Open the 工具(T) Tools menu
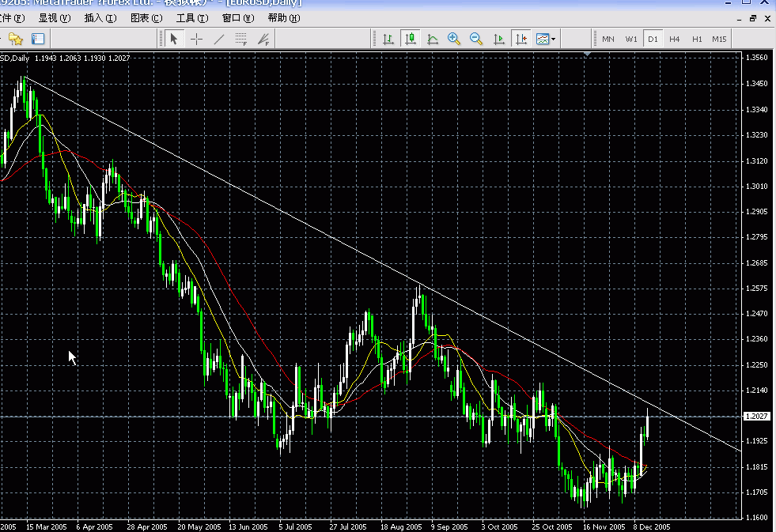Image resolution: width=776 pixels, height=532 pixels. point(192,18)
